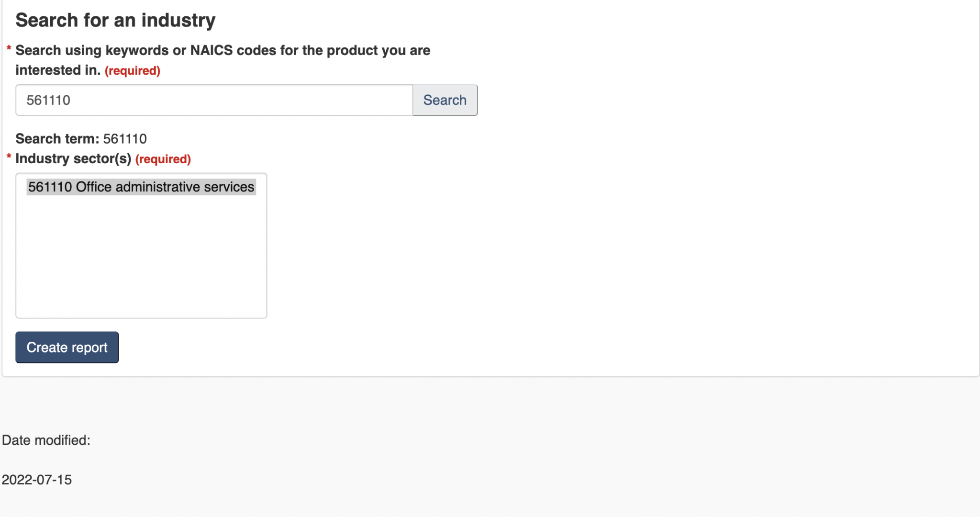Viewport: 980px width, 517px height.
Task: Click the Create report button
Action: click(x=67, y=348)
